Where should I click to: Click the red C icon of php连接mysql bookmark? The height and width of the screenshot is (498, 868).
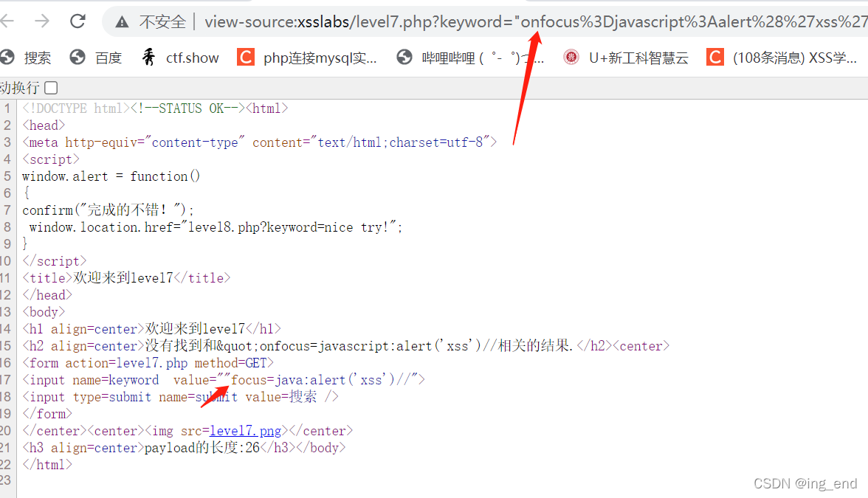point(246,57)
